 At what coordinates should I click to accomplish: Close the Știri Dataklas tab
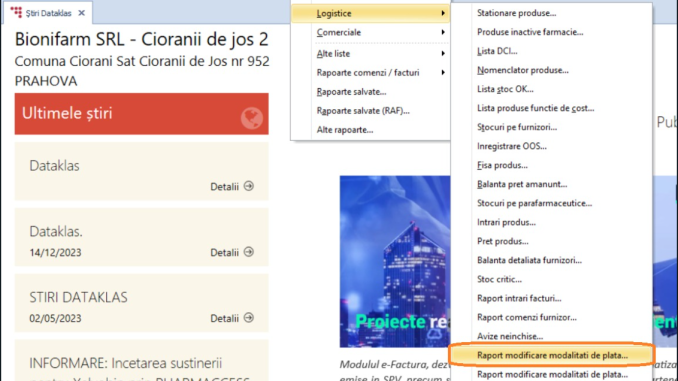[x=81, y=13]
